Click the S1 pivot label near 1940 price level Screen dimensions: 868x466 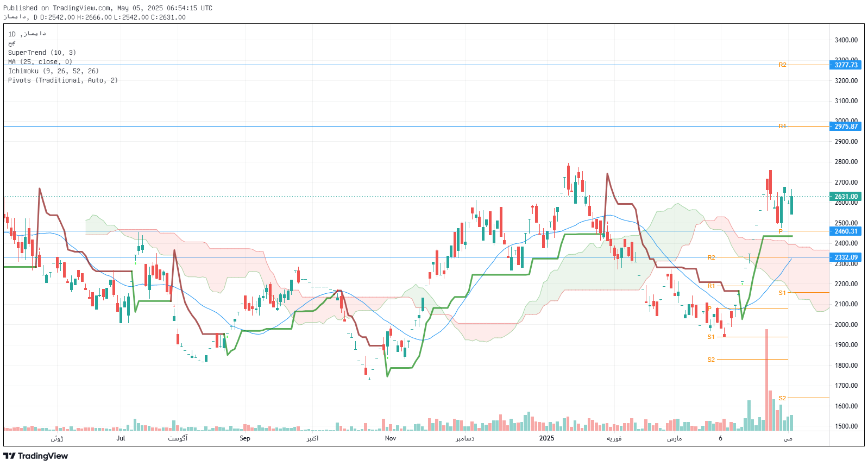(x=711, y=337)
